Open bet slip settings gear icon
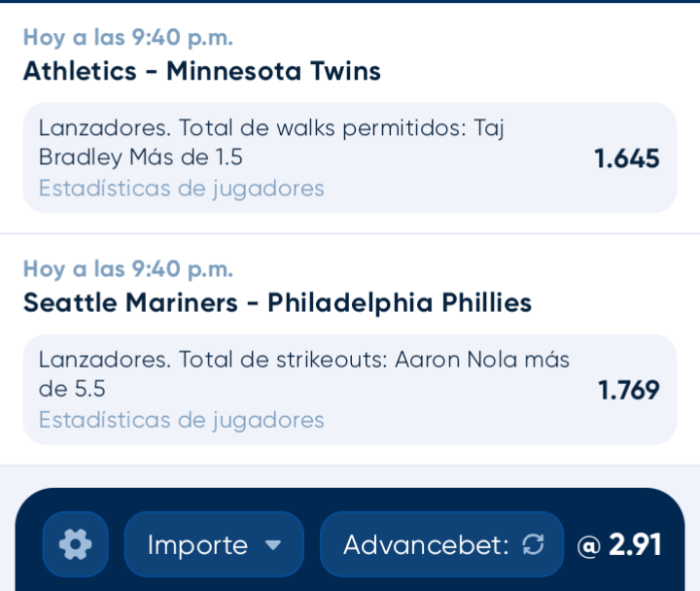Screen dimensions: 700x591 (76, 544)
